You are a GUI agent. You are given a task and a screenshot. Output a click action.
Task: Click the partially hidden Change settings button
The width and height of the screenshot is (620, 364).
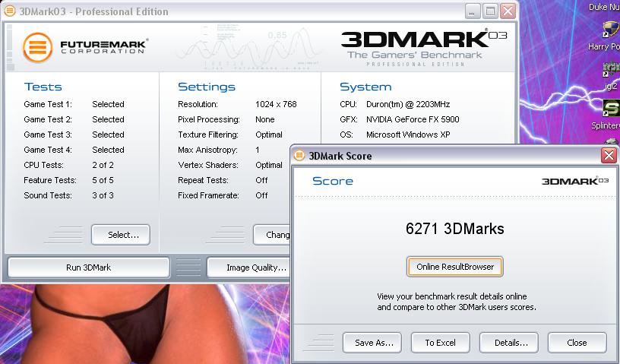tap(272, 235)
